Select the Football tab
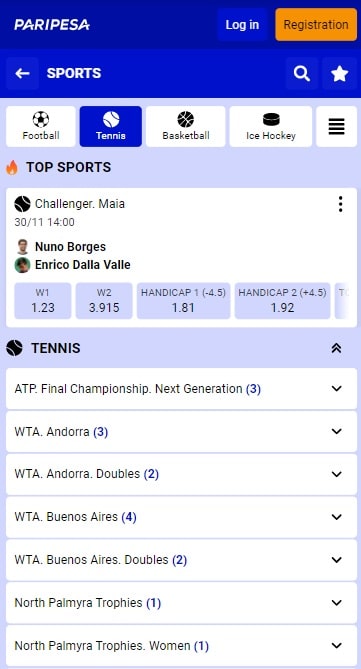361x669 pixels. (x=41, y=126)
